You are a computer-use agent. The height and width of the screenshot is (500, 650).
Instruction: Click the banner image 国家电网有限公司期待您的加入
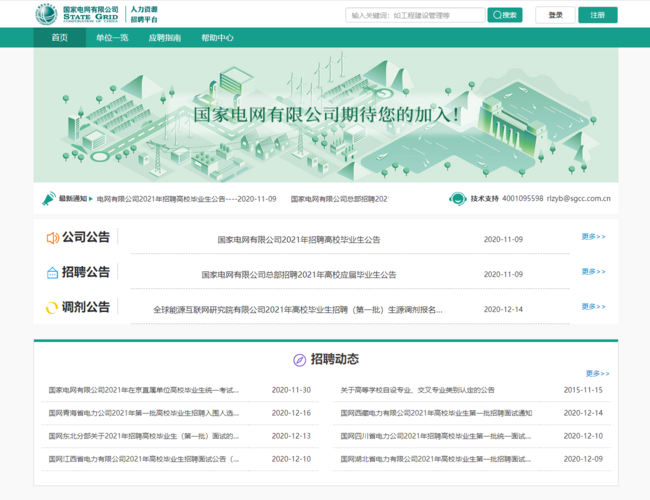pos(326,115)
